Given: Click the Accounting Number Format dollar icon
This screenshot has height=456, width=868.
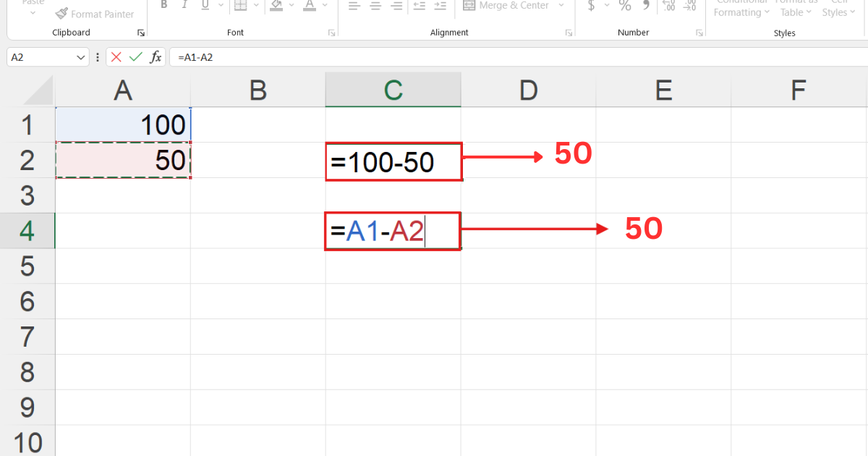Looking at the screenshot, I should click(x=592, y=6).
